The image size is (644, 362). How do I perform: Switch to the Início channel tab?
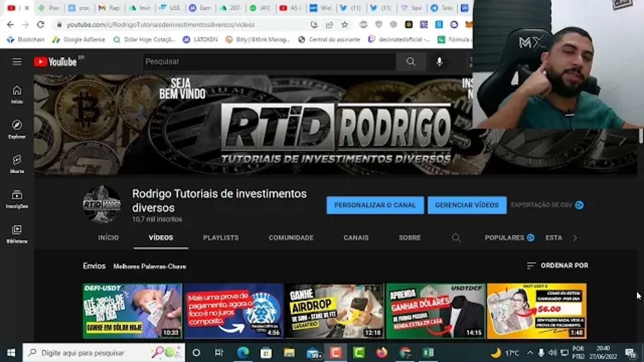point(108,238)
